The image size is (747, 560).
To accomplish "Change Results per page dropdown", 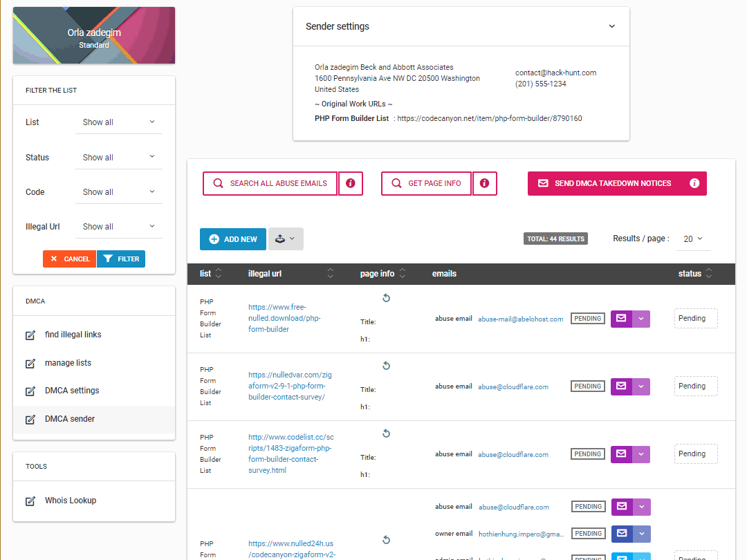I will [x=693, y=239].
